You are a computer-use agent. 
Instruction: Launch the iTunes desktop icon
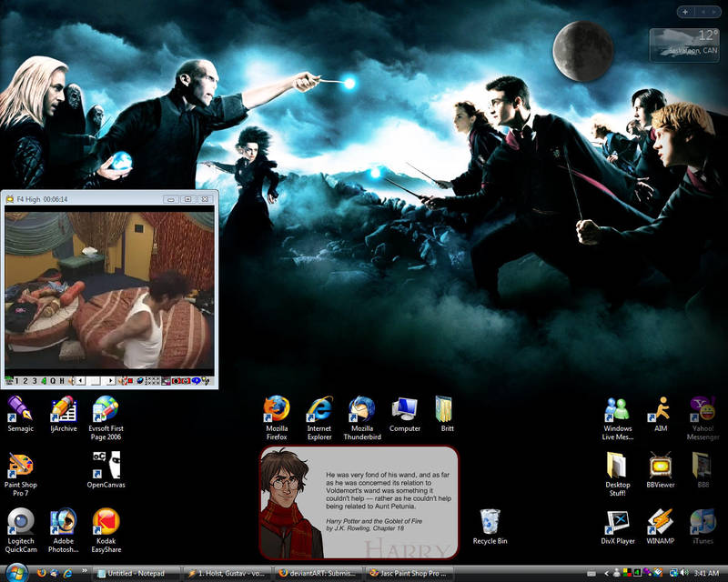click(703, 527)
